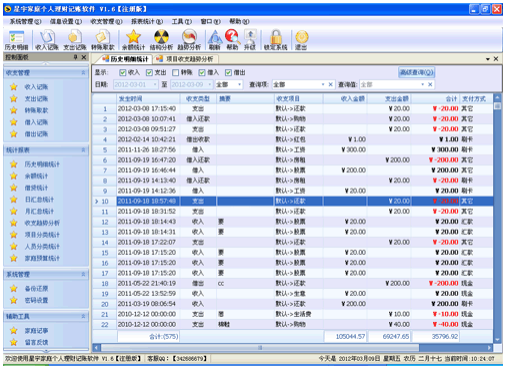
Task: Open the 系统管理 menu
Action: click(25, 22)
